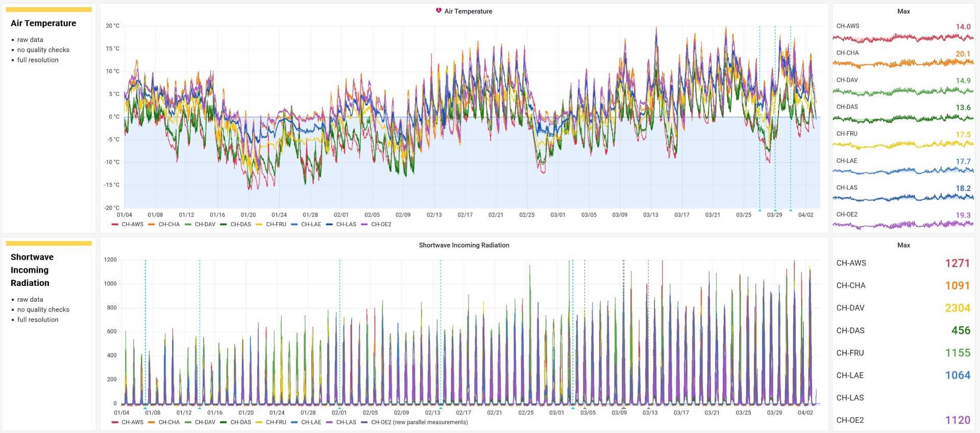This screenshot has height=433, width=980.
Task: Click the -20 °C y-axis label
Action: (x=112, y=208)
